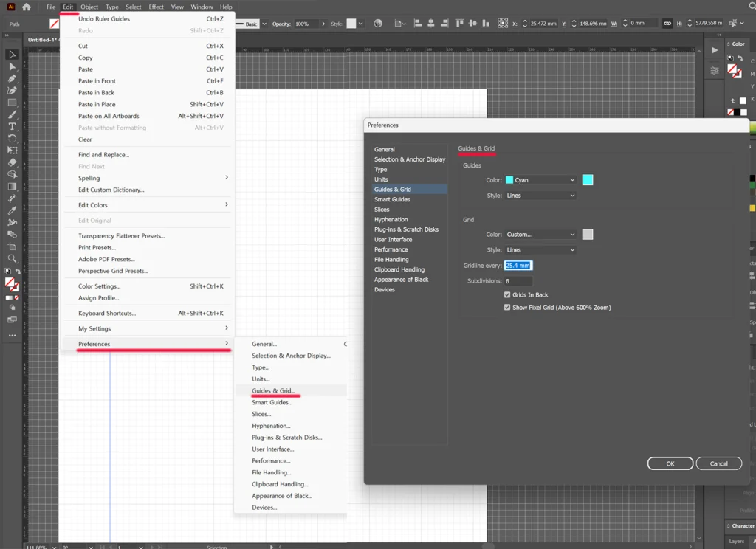
Task: Click the Opacity value field
Action: pos(306,24)
